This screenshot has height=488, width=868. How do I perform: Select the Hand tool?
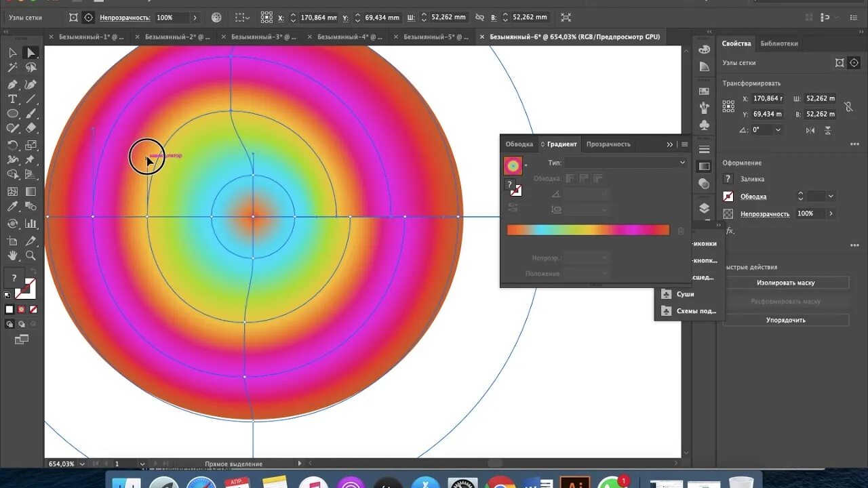point(12,256)
